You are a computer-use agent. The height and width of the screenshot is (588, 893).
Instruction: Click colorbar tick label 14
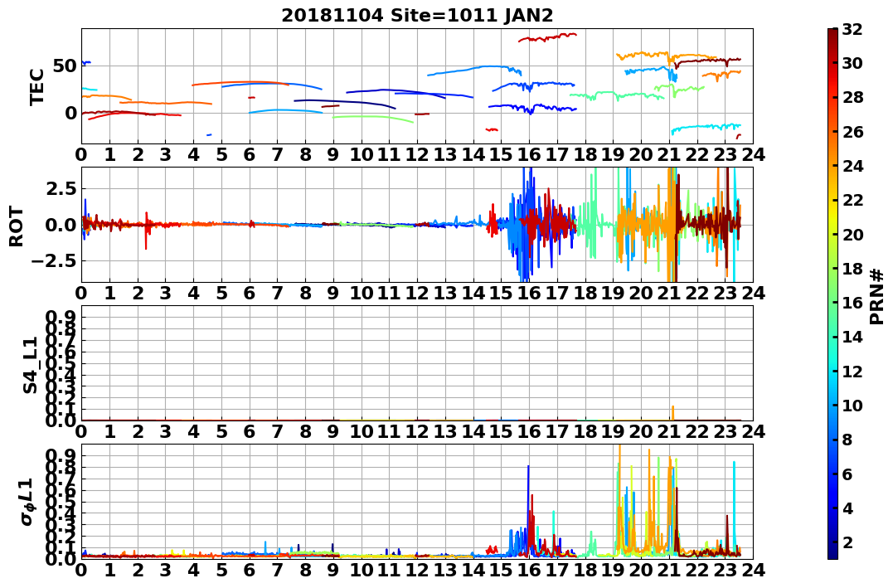pyautogui.click(x=852, y=337)
